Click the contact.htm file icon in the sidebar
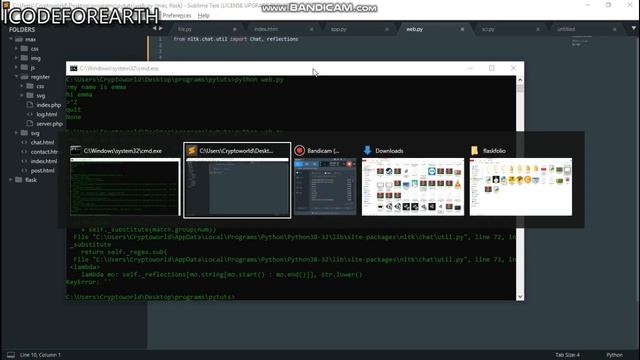 tap(24, 151)
